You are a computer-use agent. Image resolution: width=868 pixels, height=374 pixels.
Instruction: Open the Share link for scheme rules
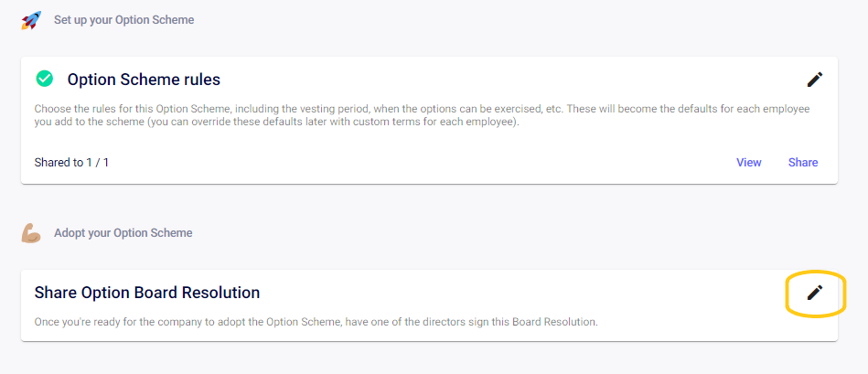coord(803,162)
